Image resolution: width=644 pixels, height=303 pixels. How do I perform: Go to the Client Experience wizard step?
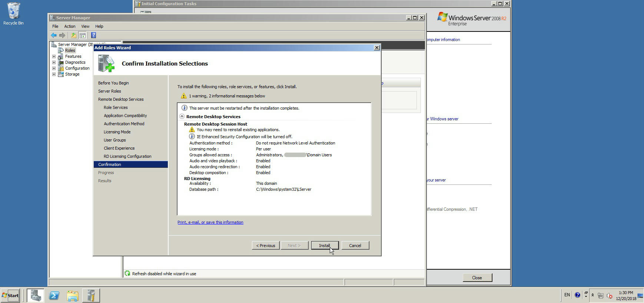pyautogui.click(x=119, y=148)
